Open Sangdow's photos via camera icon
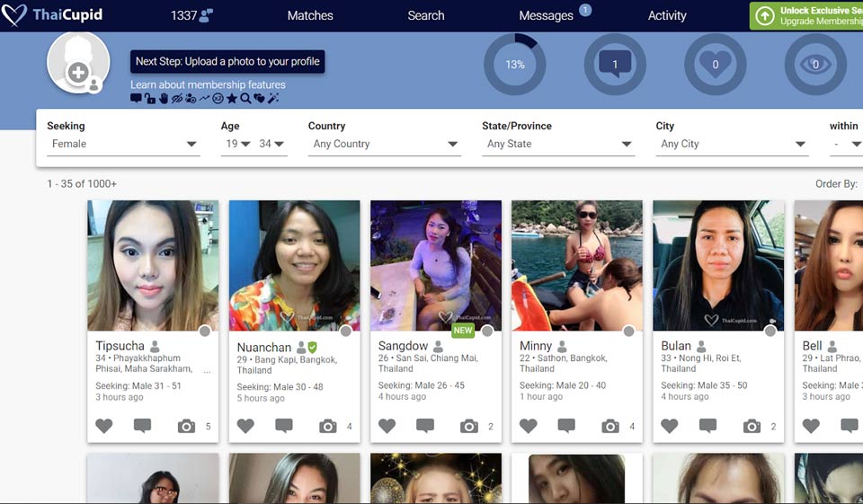The width and height of the screenshot is (863, 504). (468, 426)
